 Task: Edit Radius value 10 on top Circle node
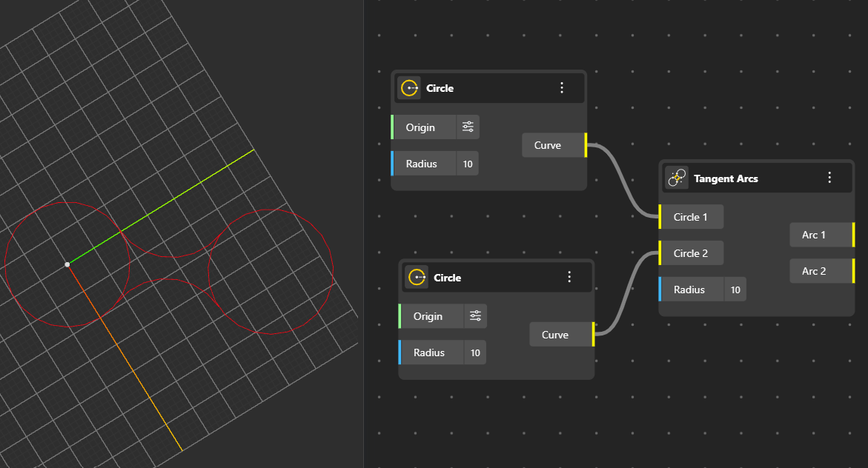pyautogui.click(x=468, y=164)
